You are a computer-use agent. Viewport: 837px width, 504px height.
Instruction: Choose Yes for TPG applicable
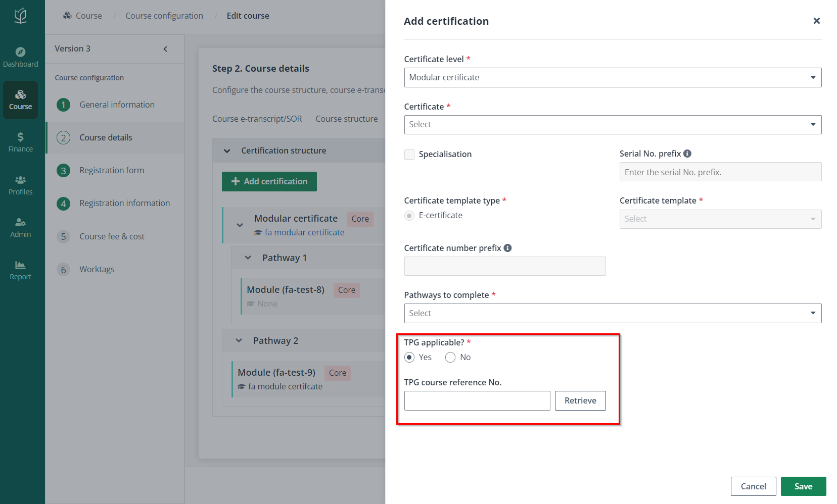click(409, 358)
